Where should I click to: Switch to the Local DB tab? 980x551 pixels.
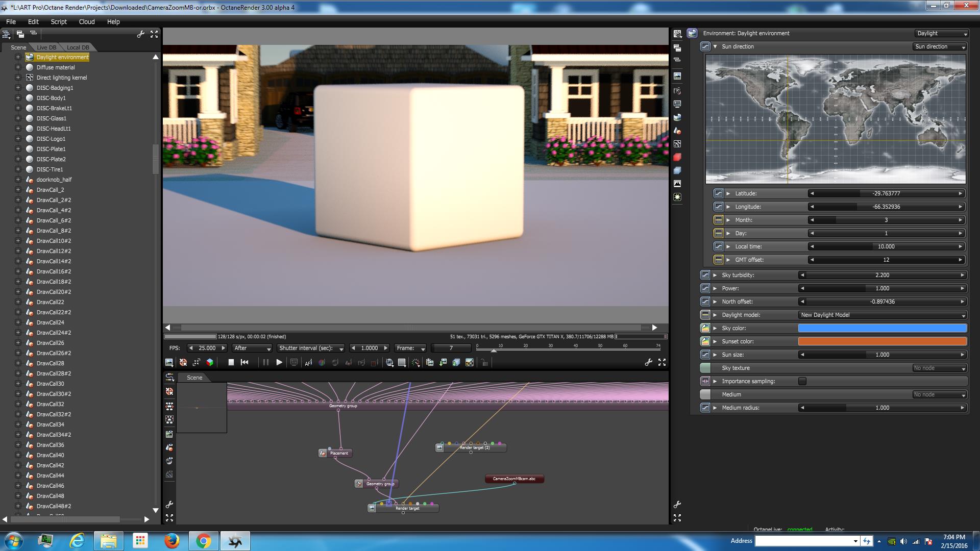point(78,47)
